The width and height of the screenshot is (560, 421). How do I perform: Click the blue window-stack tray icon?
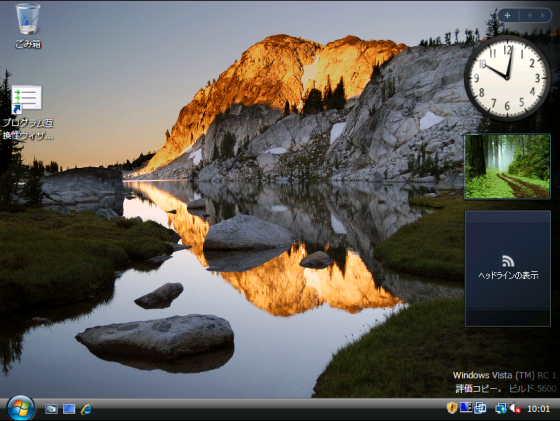click(480, 408)
